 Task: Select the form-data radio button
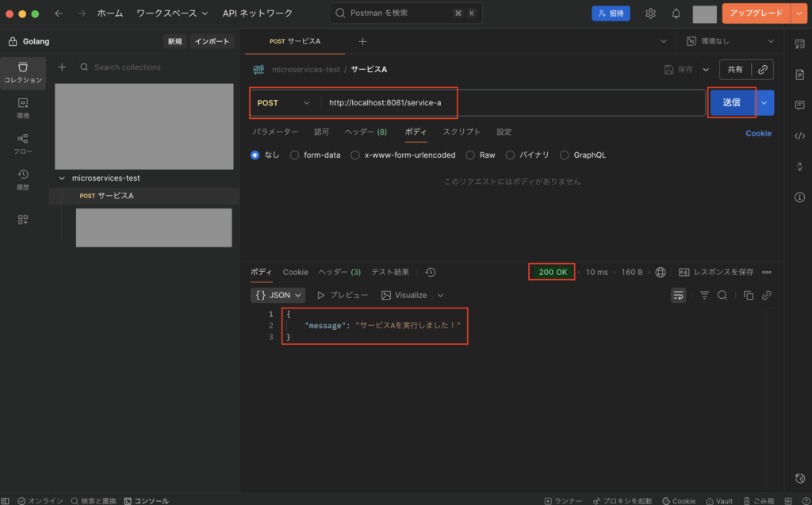[295, 155]
